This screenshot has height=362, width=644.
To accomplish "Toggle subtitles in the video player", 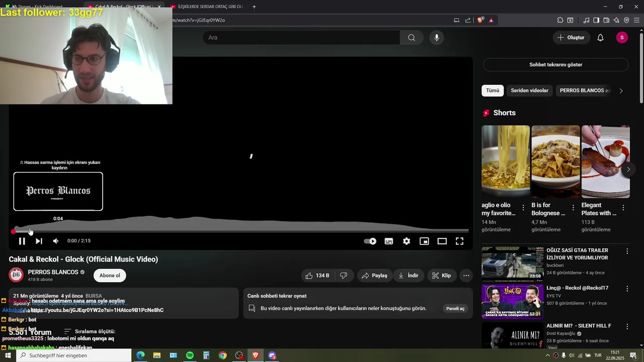I will point(389,241).
